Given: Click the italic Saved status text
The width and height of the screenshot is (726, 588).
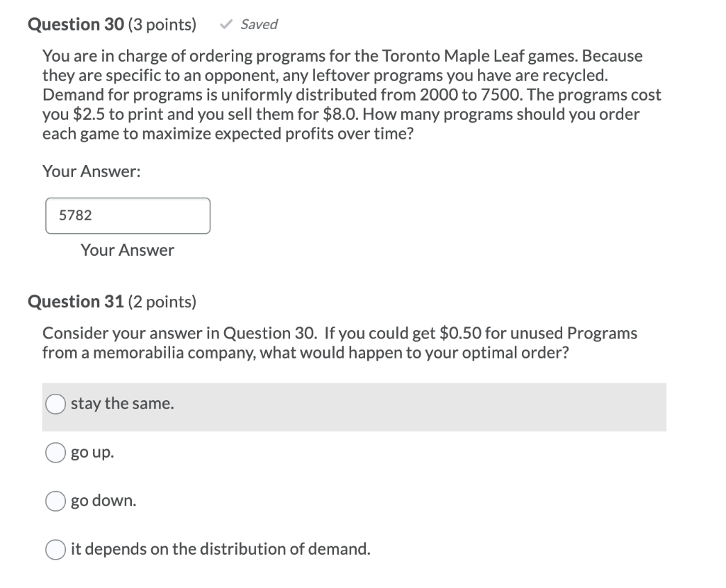Looking at the screenshot, I should (259, 24).
